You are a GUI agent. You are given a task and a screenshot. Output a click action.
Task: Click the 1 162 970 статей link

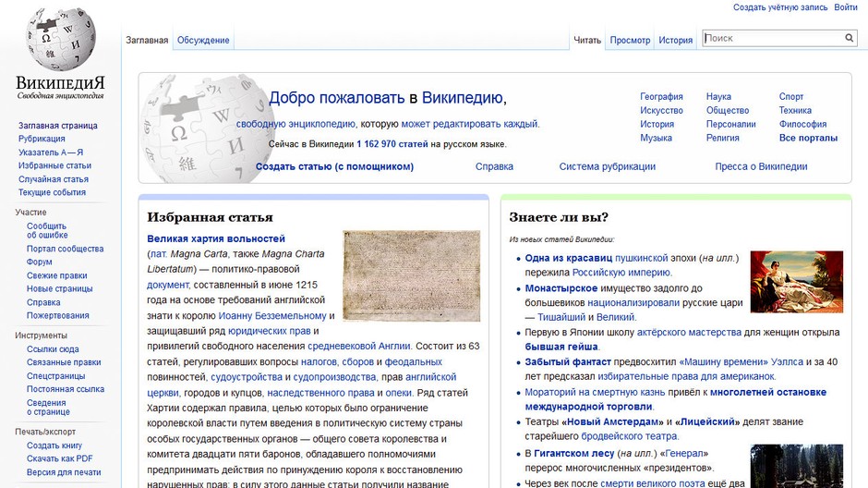pos(392,144)
